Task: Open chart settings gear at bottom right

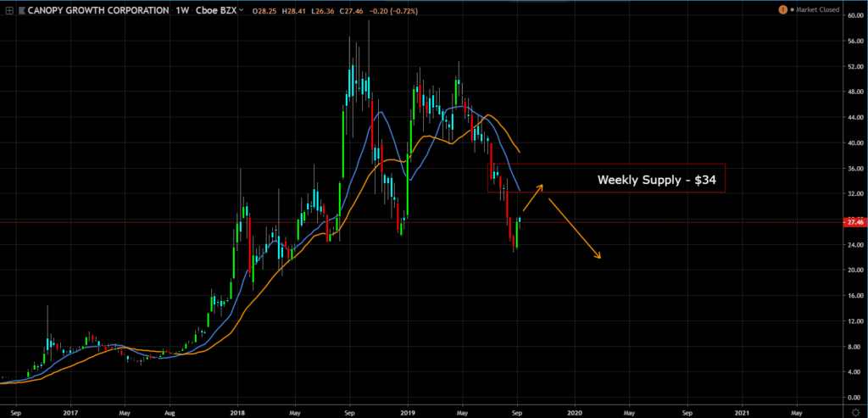Action: coord(854,412)
